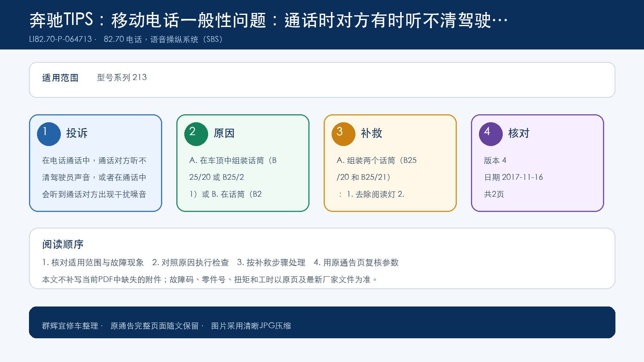
Task: Click step 1. 核对适用范围与故障现象
Action: [93, 263]
